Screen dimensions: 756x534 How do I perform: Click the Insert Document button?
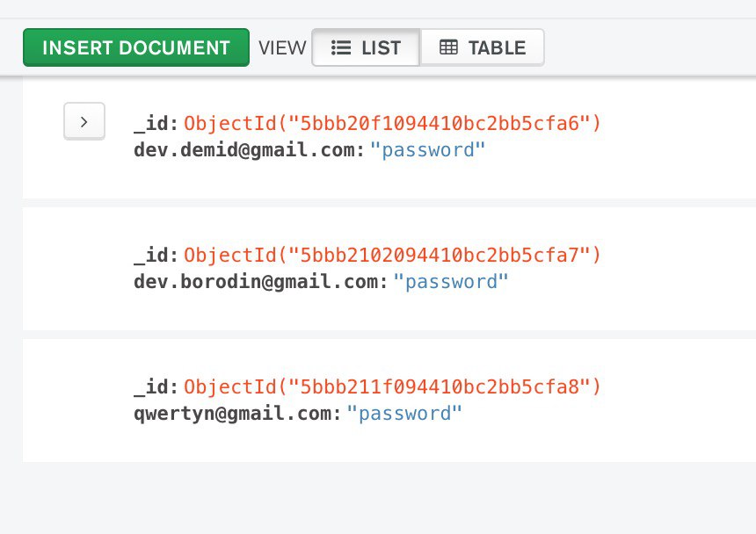(x=136, y=47)
